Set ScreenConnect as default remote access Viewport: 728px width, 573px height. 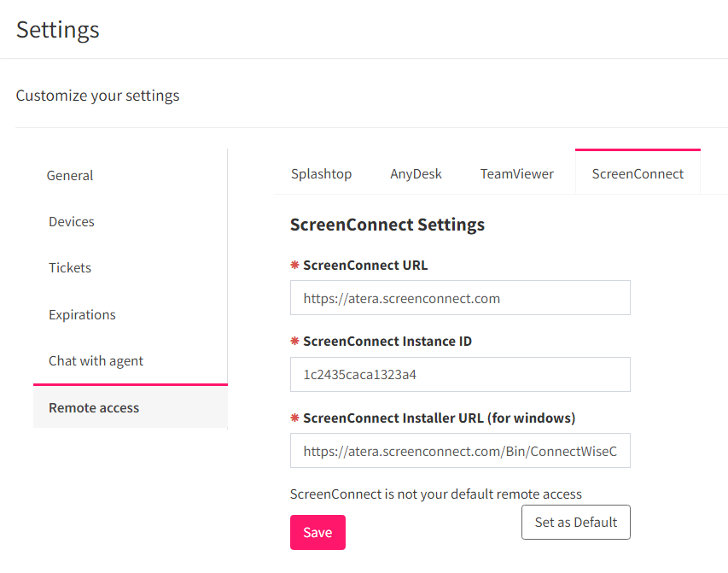point(575,522)
